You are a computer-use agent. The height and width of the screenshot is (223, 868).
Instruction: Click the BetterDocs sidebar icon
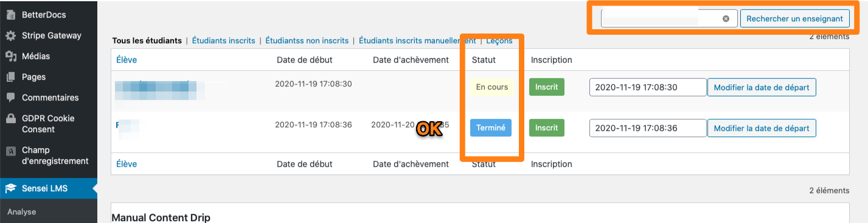click(x=10, y=15)
